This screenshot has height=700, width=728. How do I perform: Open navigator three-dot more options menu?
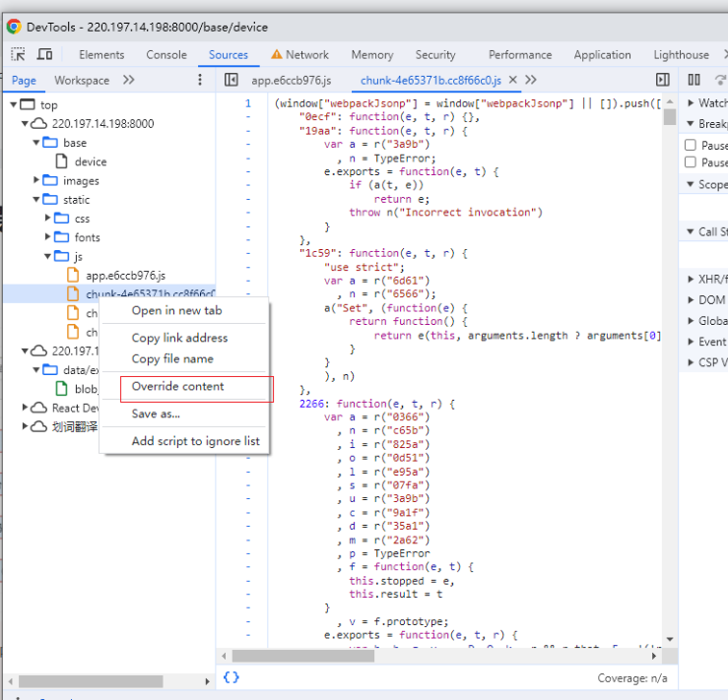point(200,80)
